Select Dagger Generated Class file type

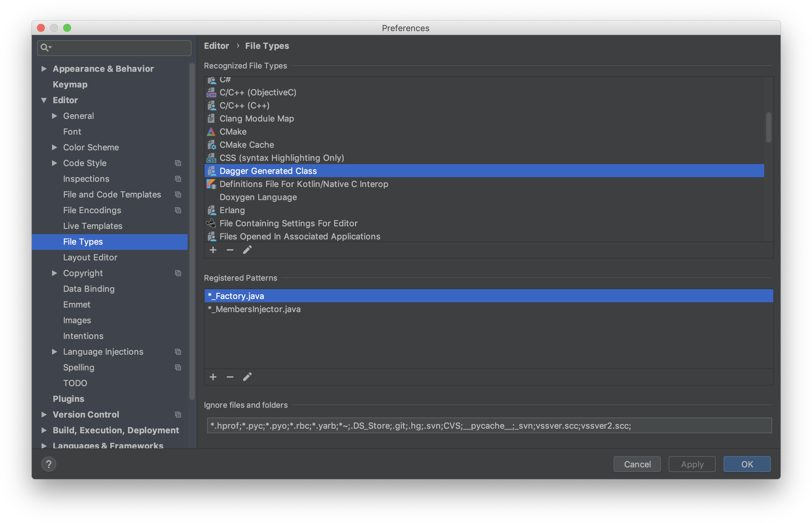coord(484,171)
